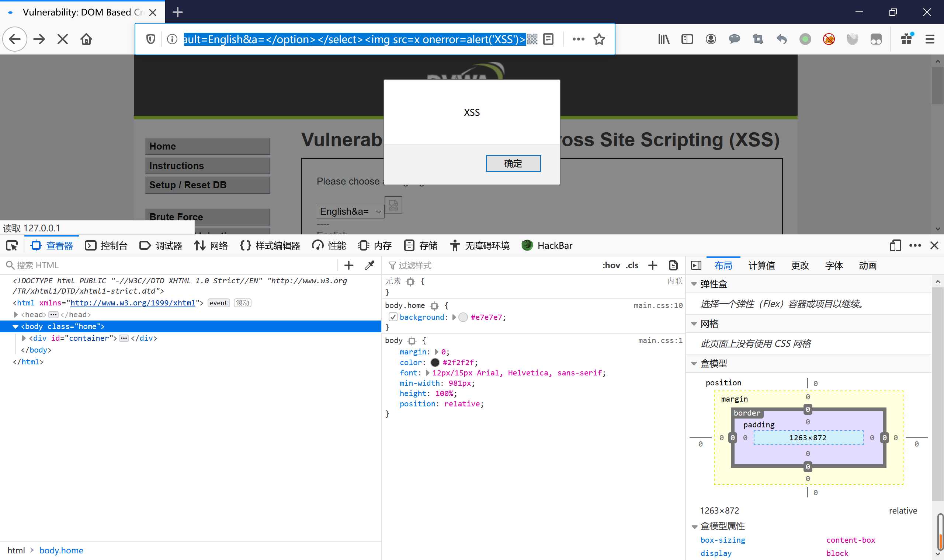
Task: Click 确定 button to dismiss XSS alert
Action: (513, 163)
